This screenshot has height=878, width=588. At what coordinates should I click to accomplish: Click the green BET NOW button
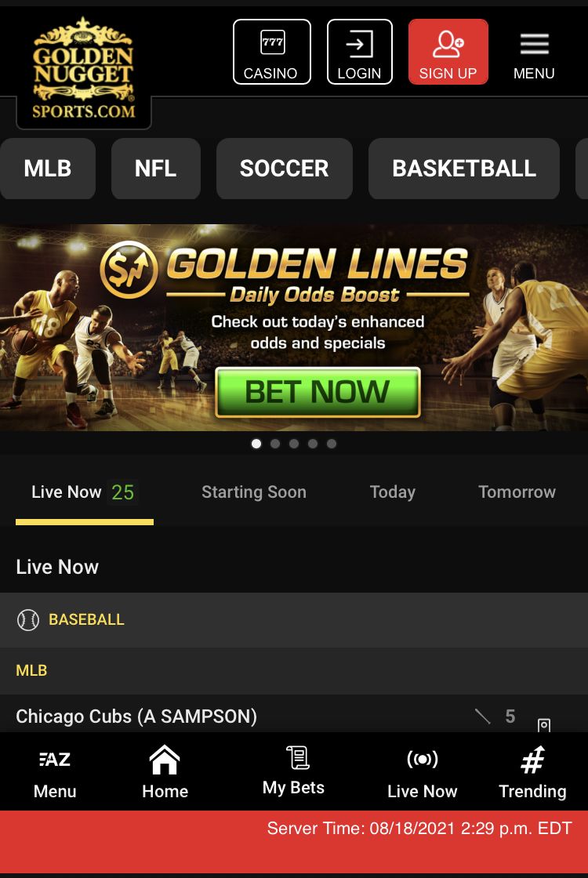pos(318,392)
